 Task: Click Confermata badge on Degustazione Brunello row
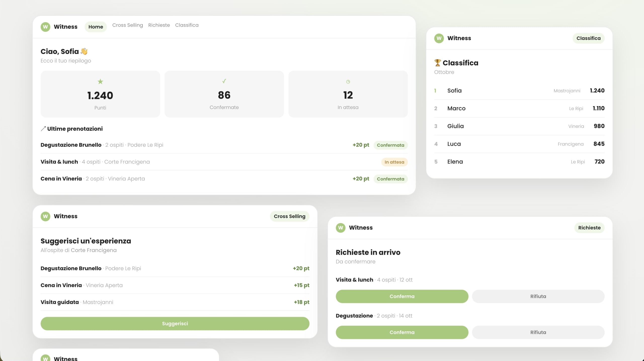point(390,145)
